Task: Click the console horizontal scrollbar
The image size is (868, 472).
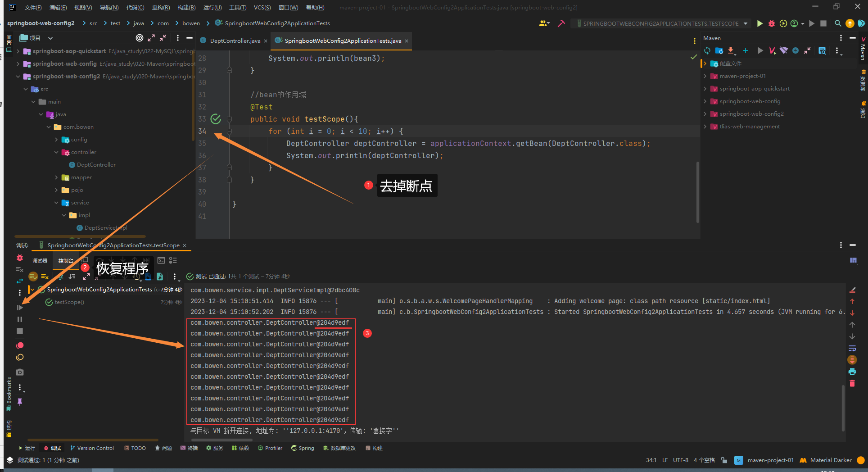Action: point(222,440)
